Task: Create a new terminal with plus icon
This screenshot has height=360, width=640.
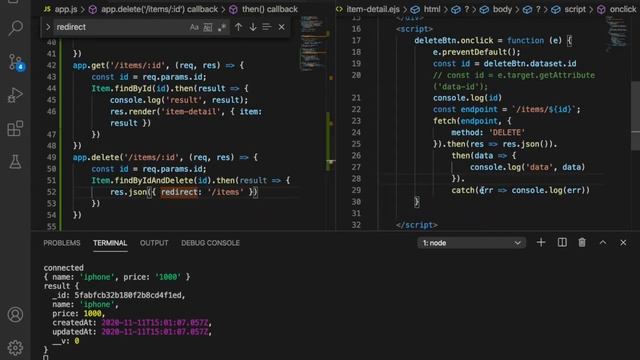Action: (x=541, y=242)
